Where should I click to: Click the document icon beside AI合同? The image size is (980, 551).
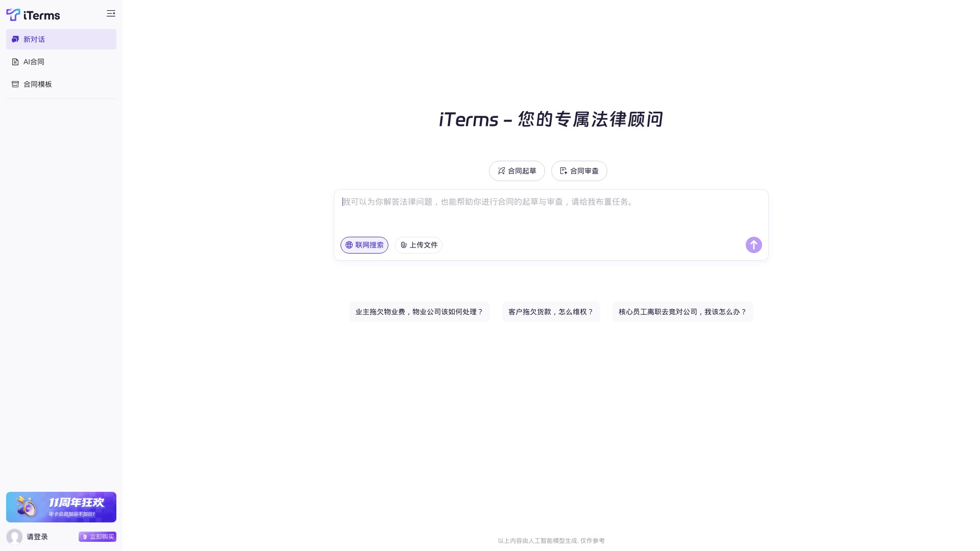click(x=15, y=61)
